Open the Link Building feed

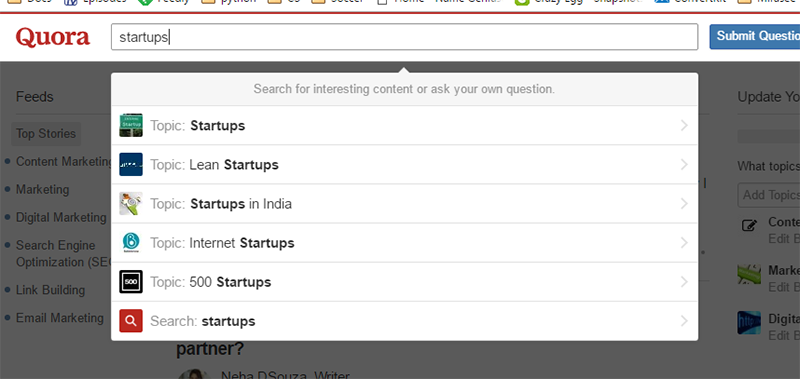[x=50, y=290]
